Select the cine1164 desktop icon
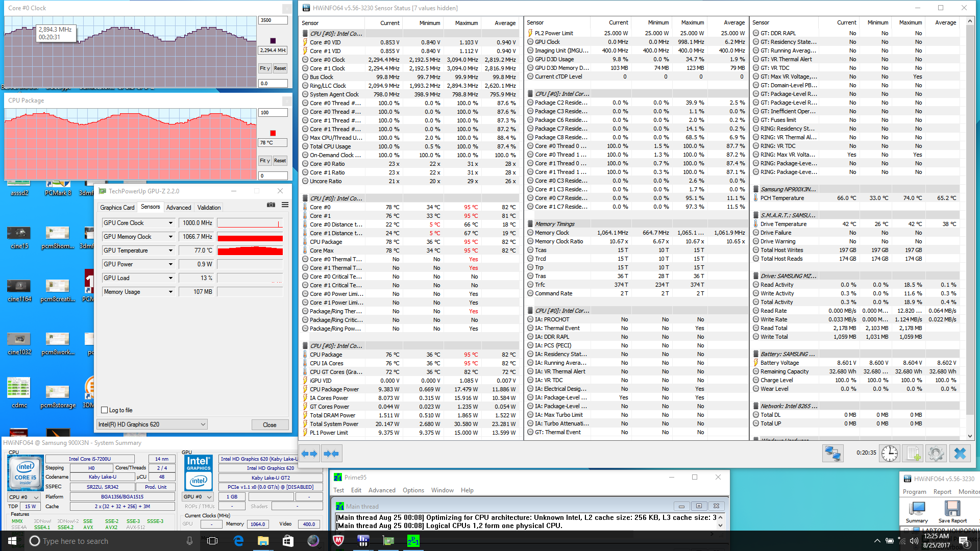 pyautogui.click(x=19, y=291)
